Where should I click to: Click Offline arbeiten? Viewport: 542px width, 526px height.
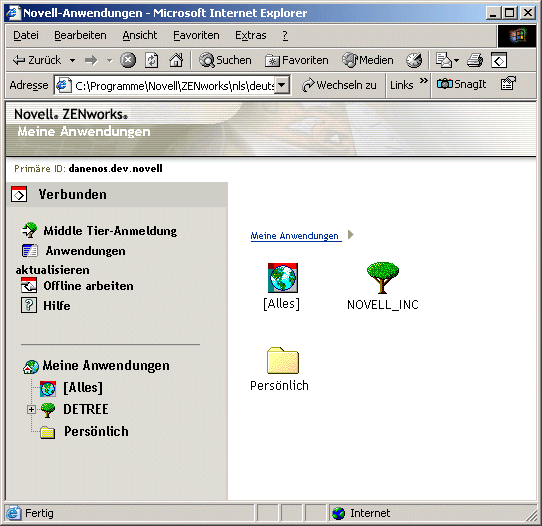click(x=88, y=286)
